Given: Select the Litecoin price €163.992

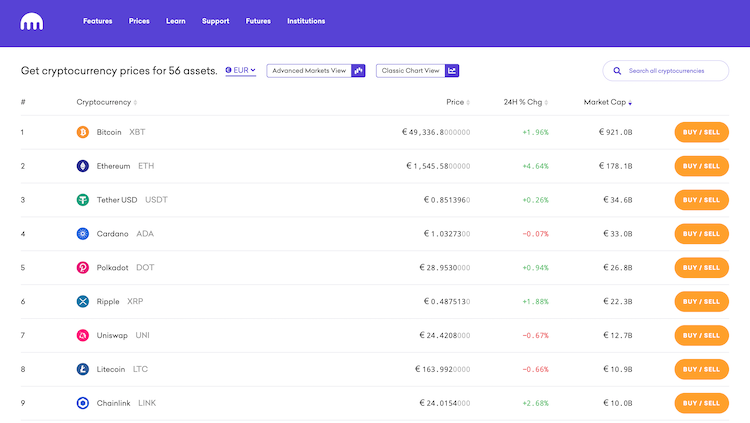Looking at the screenshot, I should point(442,369).
